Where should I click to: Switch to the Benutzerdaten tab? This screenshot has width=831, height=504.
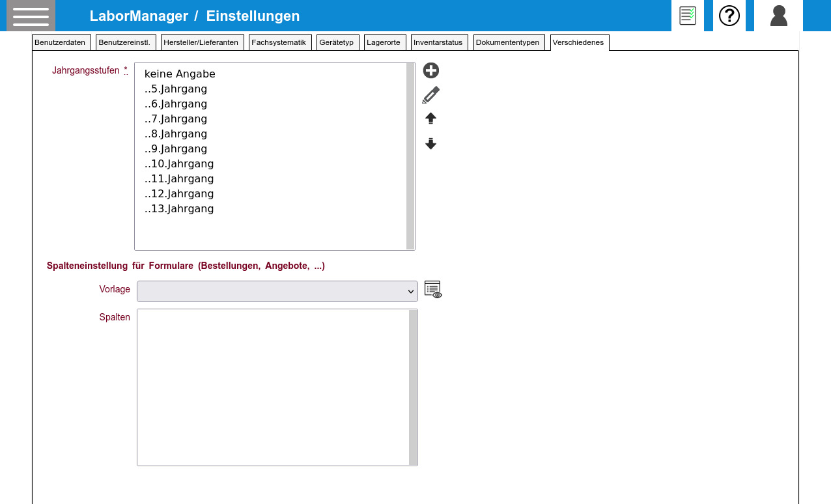[x=61, y=42]
